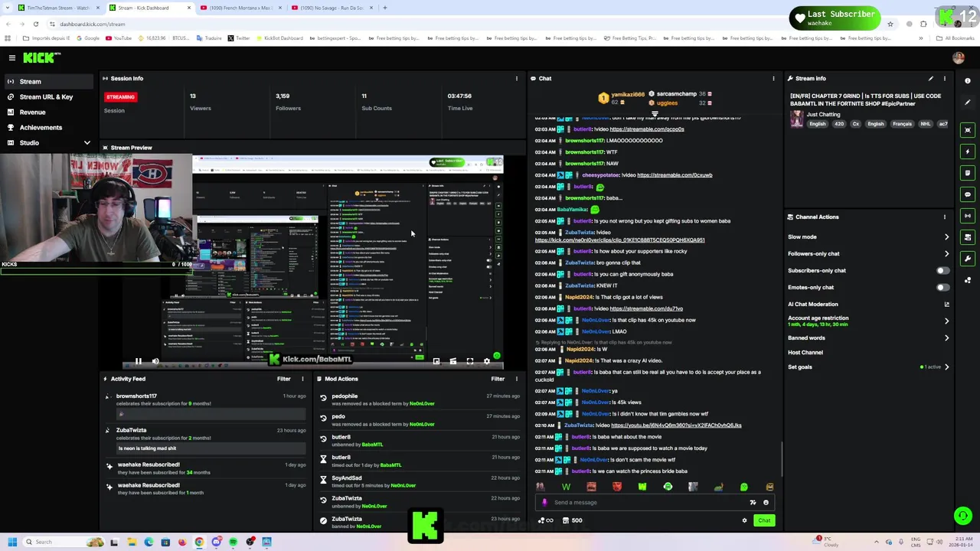This screenshot has height=551, width=980.
Task: Toggle the chat bubble widget icon
Action: 968,194
